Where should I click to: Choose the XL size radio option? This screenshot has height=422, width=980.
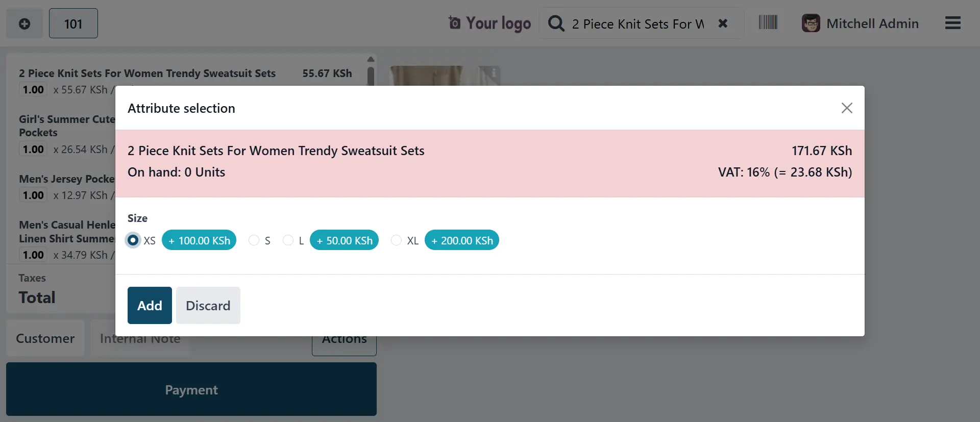pos(396,240)
